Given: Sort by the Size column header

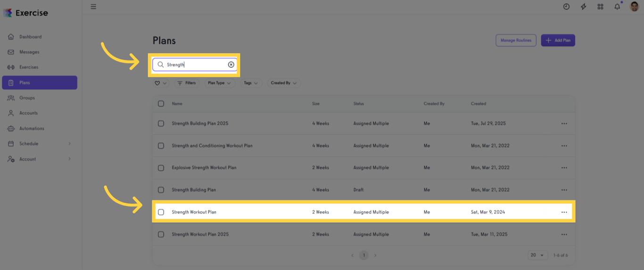Looking at the screenshot, I should coord(316,104).
